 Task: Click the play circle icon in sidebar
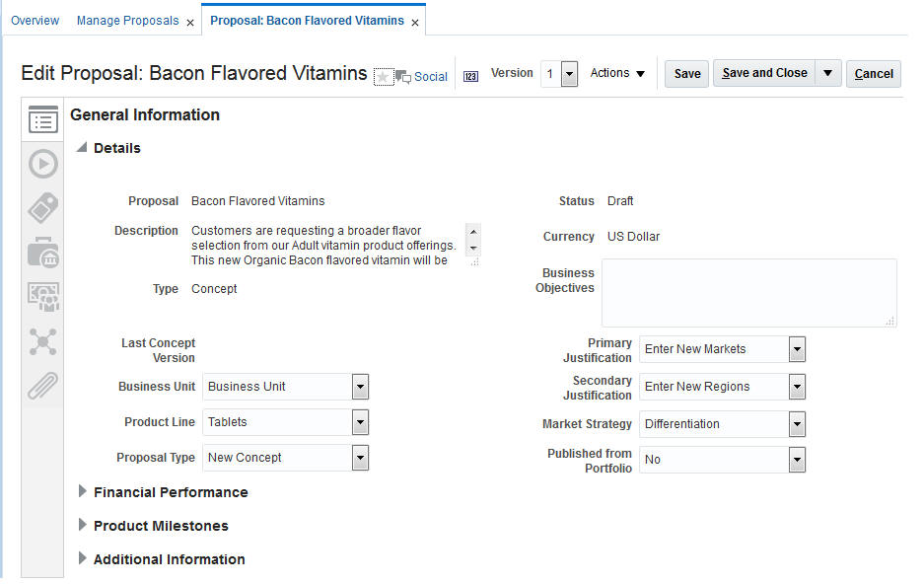tap(42, 164)
